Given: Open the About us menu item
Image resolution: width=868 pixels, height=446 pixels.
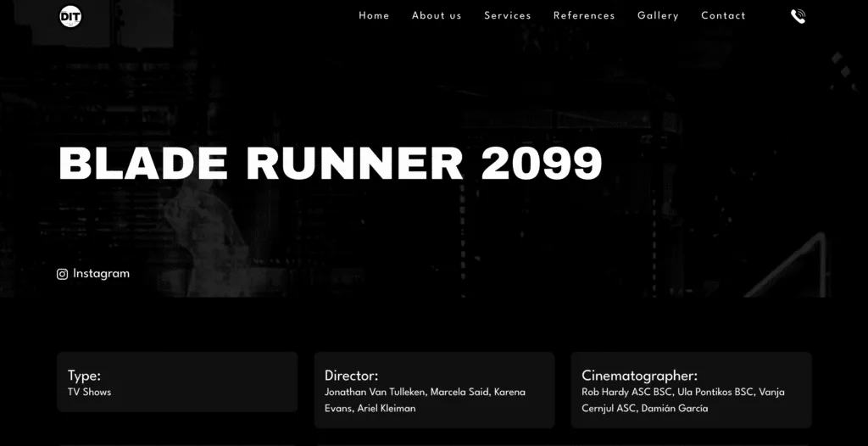Looking at the screenshot, I should coord(437,15).
